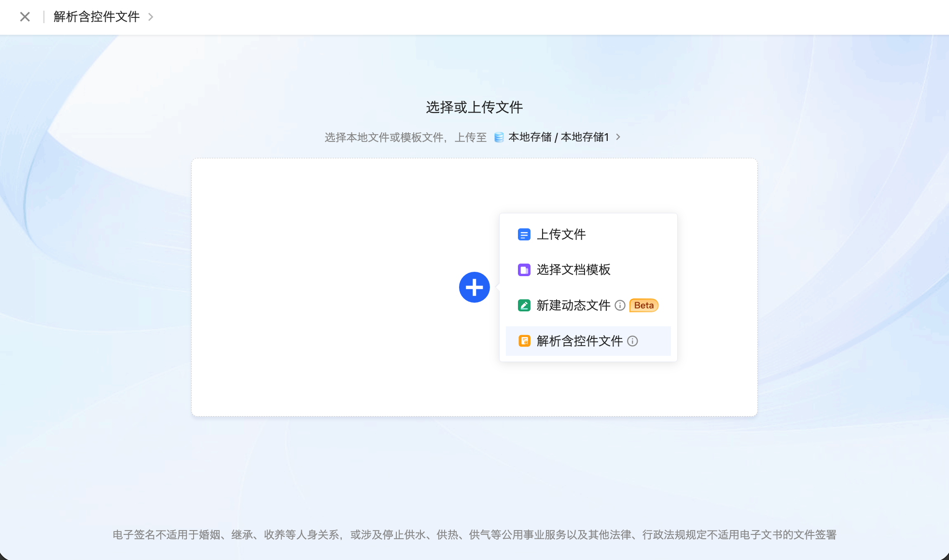Image resolution: width=949 pixels, height=560 pixels.
Task: Open the 本地存储 / 本地存储1 storage selector
Action: click(558, 137)
